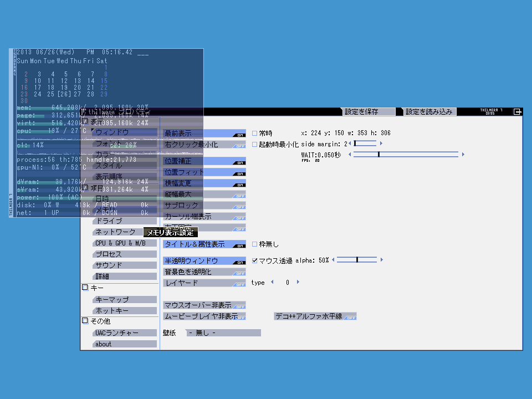Check the 枠無し checkbox

tap(254, 244)
